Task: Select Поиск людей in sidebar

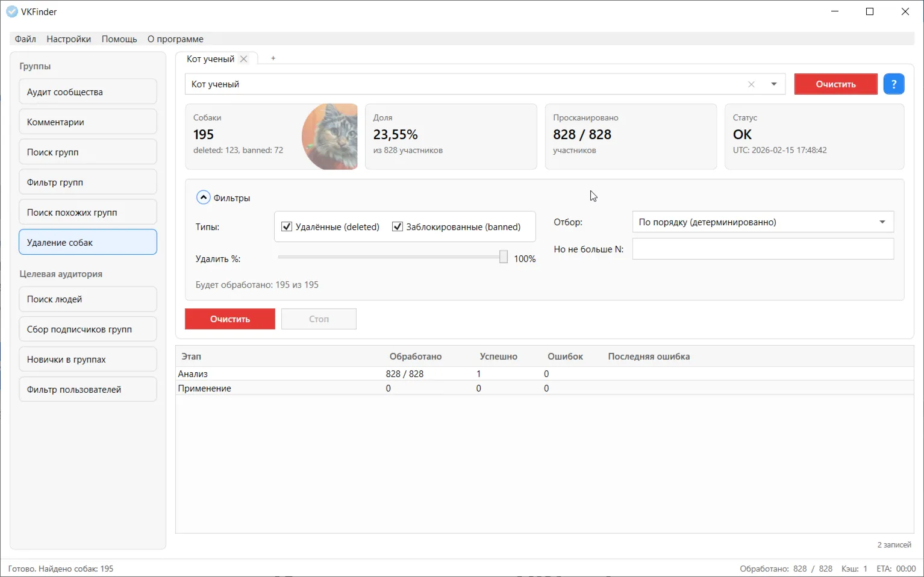Action: (88, 299)
